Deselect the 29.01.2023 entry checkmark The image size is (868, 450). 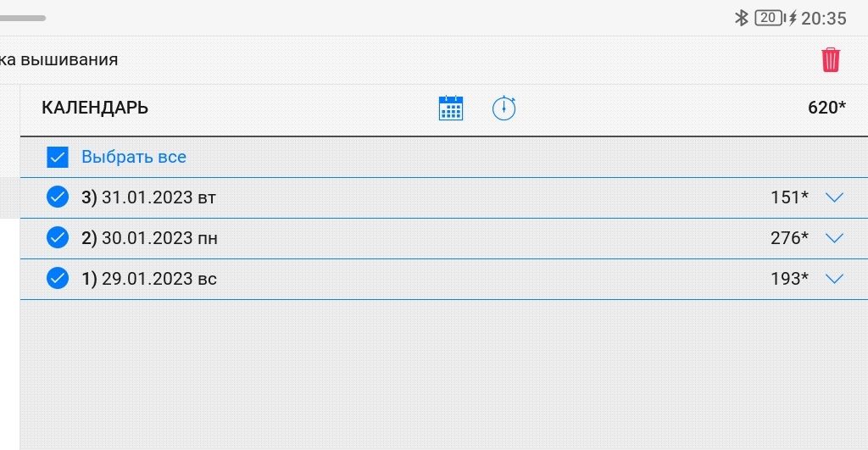tap(58, 278)
